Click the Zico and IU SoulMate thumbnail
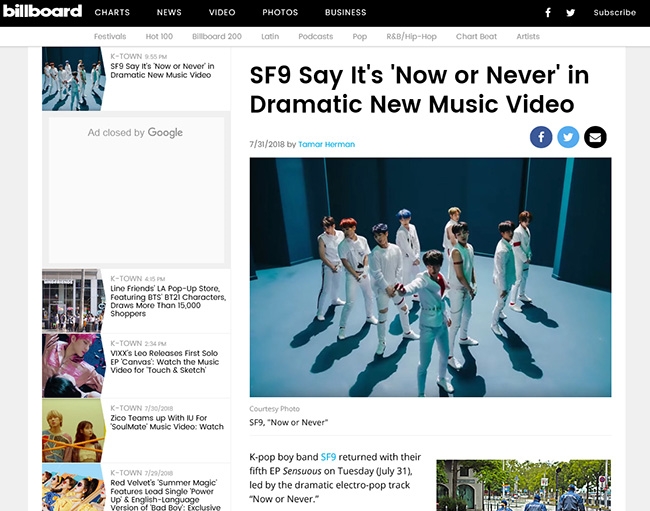This screenshot has height=511, width=650. 74,431
